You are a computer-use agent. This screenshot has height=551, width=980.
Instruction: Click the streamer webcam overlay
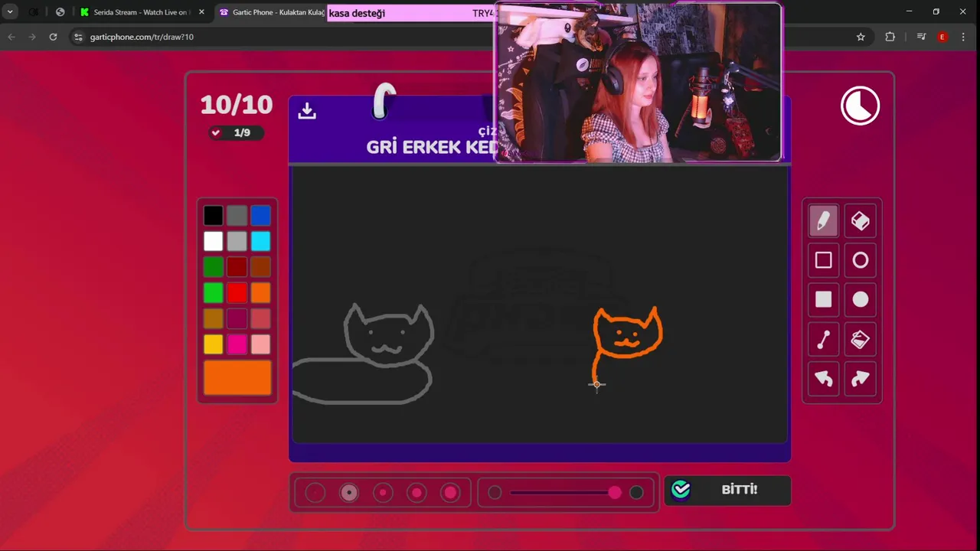point(638,82)
